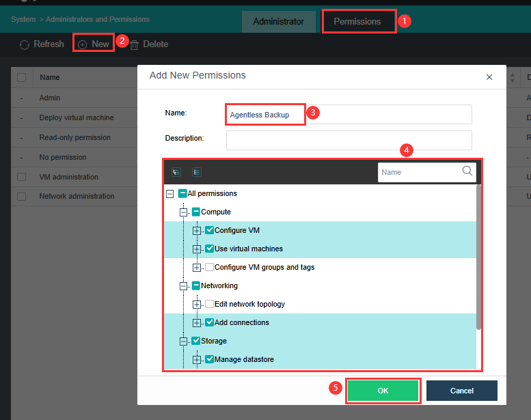This screenshot has width=531, height=420.
Task: Click the Description input field
Action: coord(349,140)
